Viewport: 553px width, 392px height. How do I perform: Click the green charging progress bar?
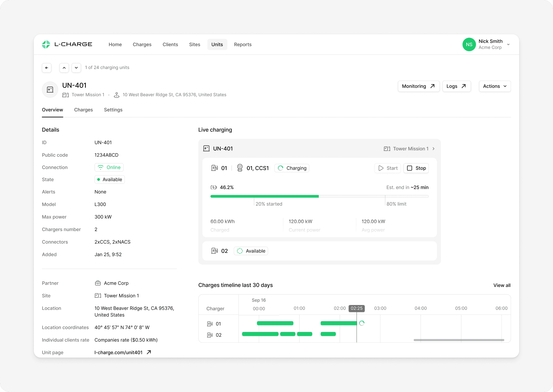click(264, 196)
